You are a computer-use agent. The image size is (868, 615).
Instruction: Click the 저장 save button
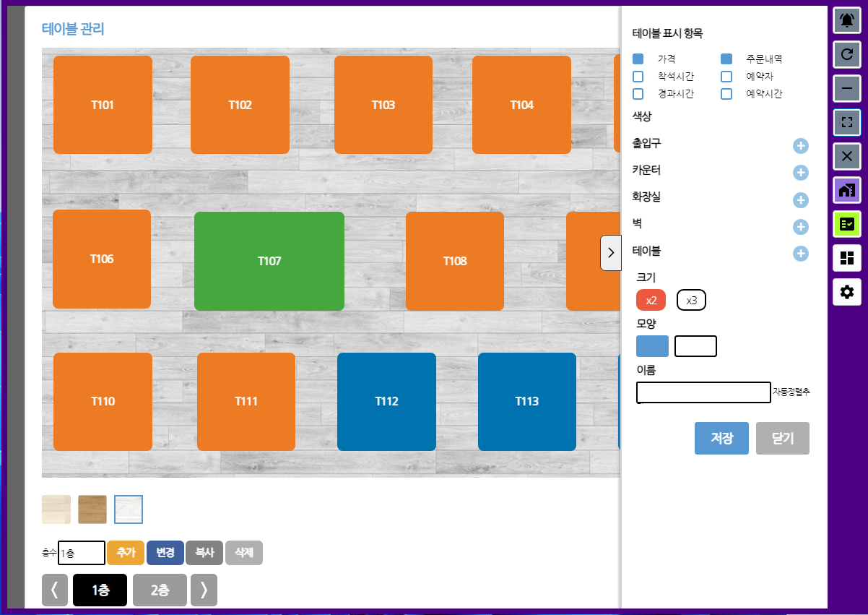tap(721, 438)
